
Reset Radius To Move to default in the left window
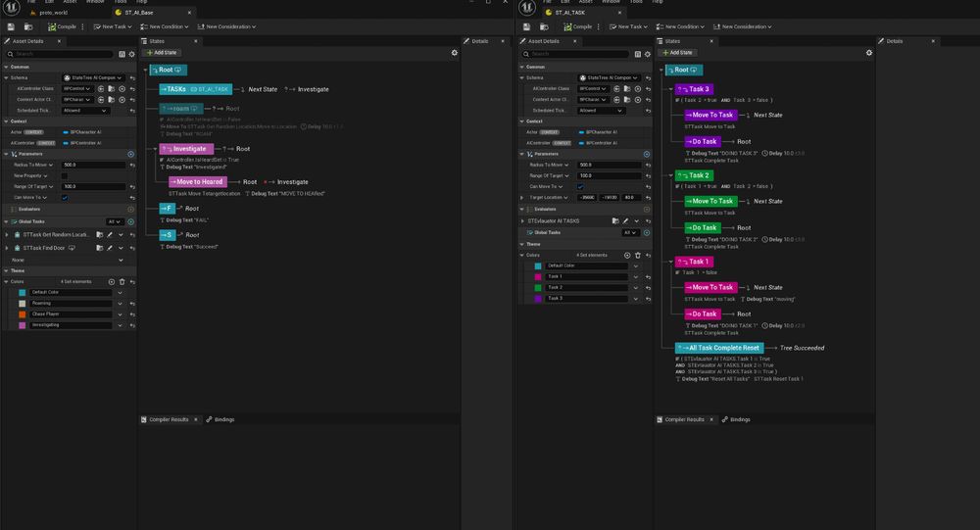pyautogui.click(x=132, y=165)
